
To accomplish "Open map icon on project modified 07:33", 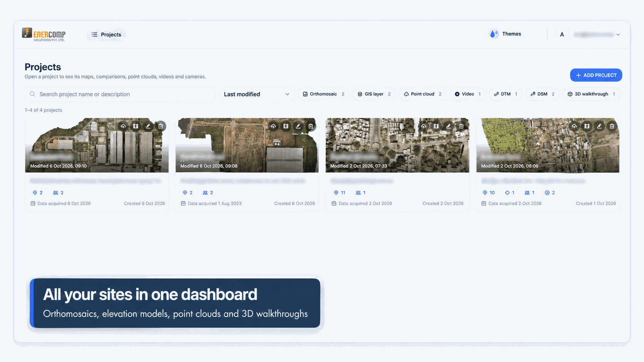I will point(436,126).
